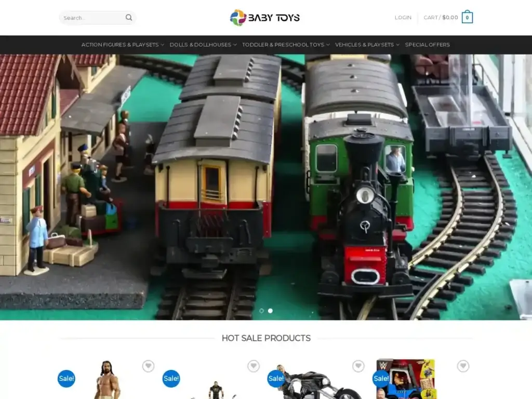Open the shopping cart bag icon
The height and width of the screenshot is (399, 532).
(x=467, y=18)
